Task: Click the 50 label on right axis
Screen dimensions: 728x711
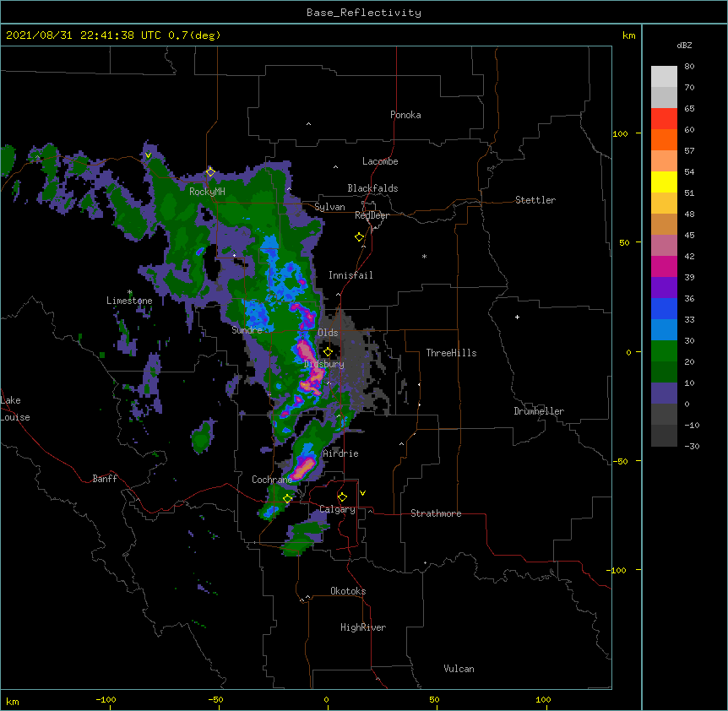Action: pos(624,242)
